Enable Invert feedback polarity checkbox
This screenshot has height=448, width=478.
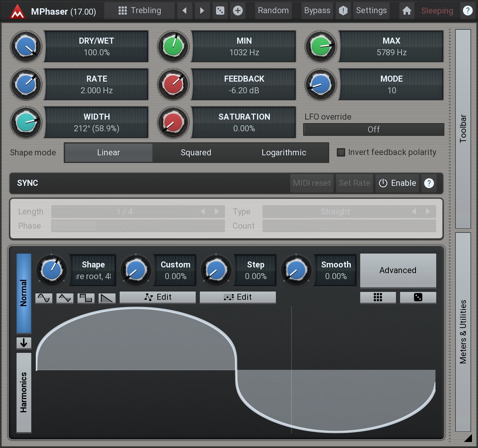[x=341, y=152]
